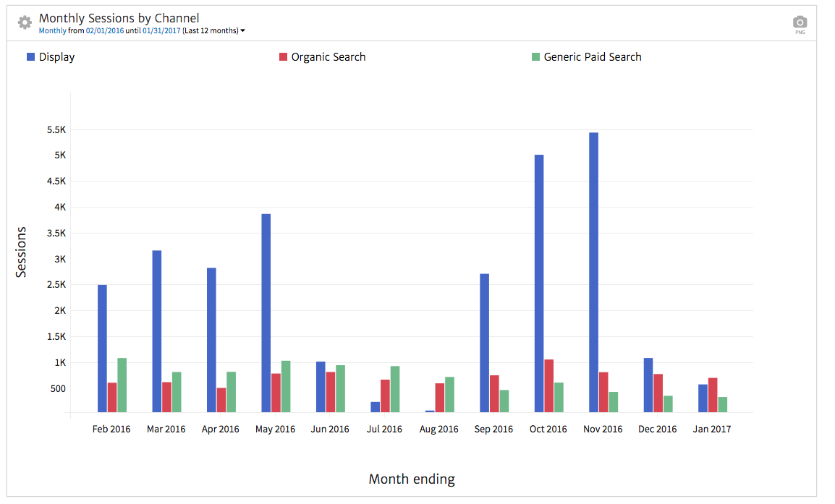Click the Sep 2016 Display bar
The height and width of the screenshot is (504, 835).
(484, 343)
